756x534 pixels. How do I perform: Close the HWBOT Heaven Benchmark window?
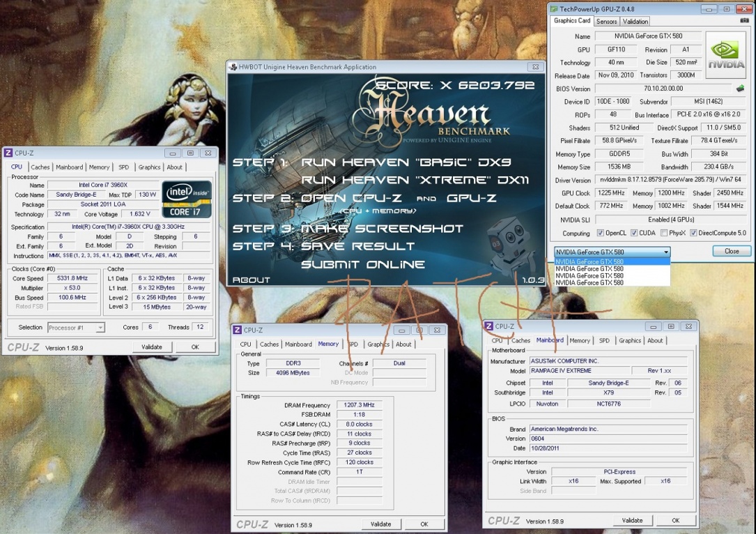click(534, 67)
